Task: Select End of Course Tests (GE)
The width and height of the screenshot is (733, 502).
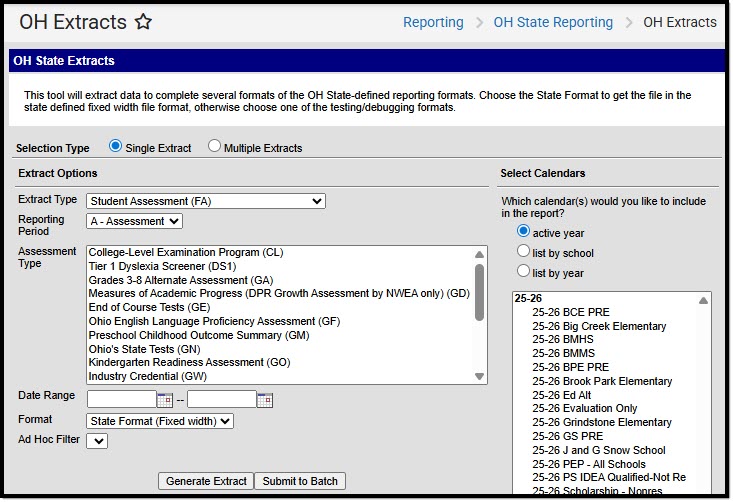Action: (x=150, y=308)
